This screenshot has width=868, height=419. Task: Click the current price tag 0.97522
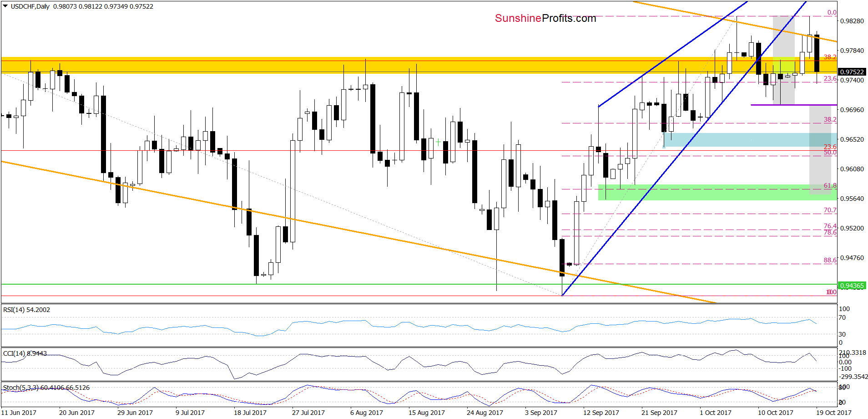coord(852,72)
